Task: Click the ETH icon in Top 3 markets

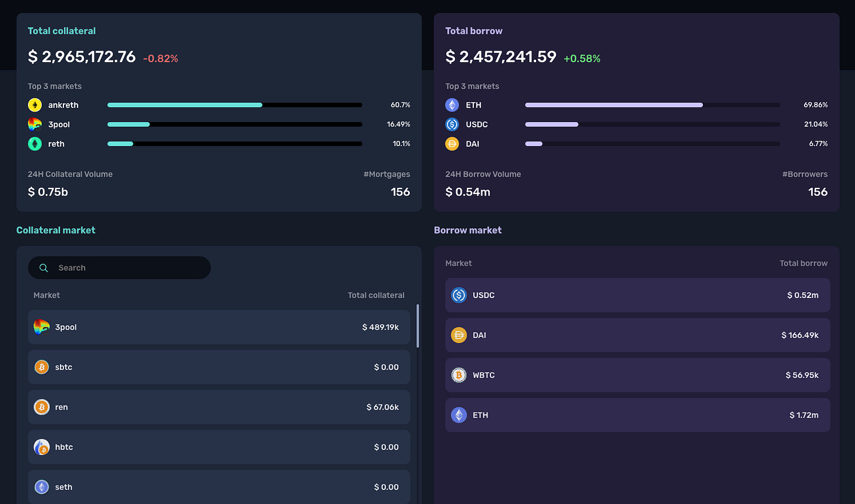Action: pyautogui.click(x=452, y=105)
